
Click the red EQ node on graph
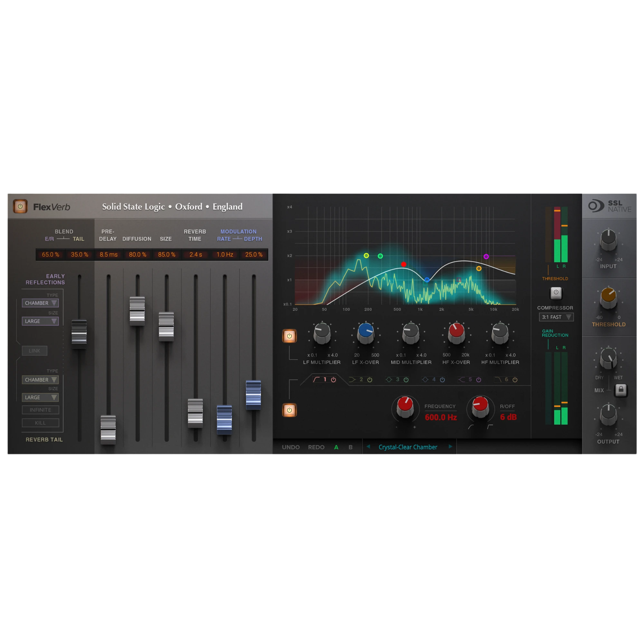click(404, 264)
